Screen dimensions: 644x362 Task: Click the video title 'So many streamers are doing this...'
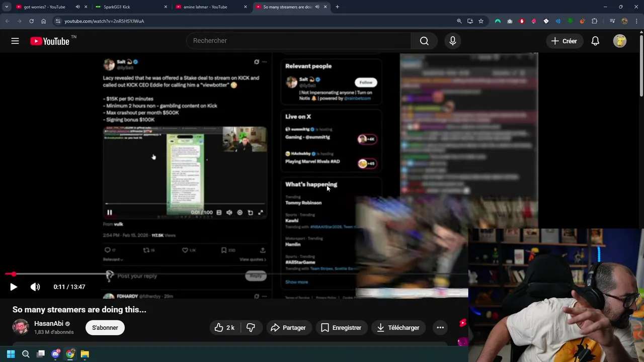tap(79, 310)
